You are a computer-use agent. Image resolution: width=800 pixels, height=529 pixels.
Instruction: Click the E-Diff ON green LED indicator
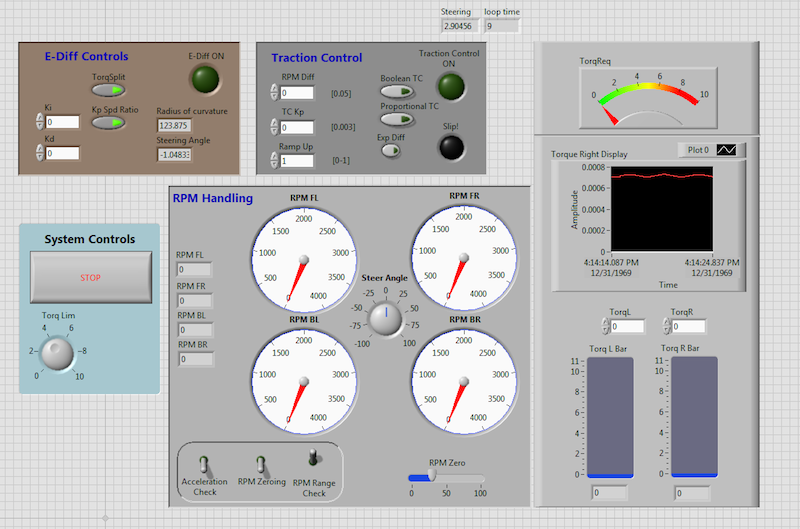pos(207,78)
